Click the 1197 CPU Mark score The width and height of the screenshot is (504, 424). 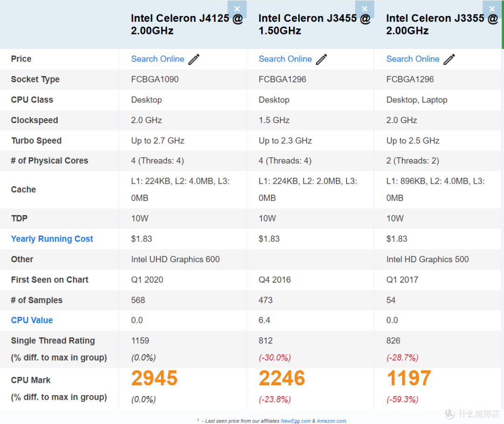(409, 378)
